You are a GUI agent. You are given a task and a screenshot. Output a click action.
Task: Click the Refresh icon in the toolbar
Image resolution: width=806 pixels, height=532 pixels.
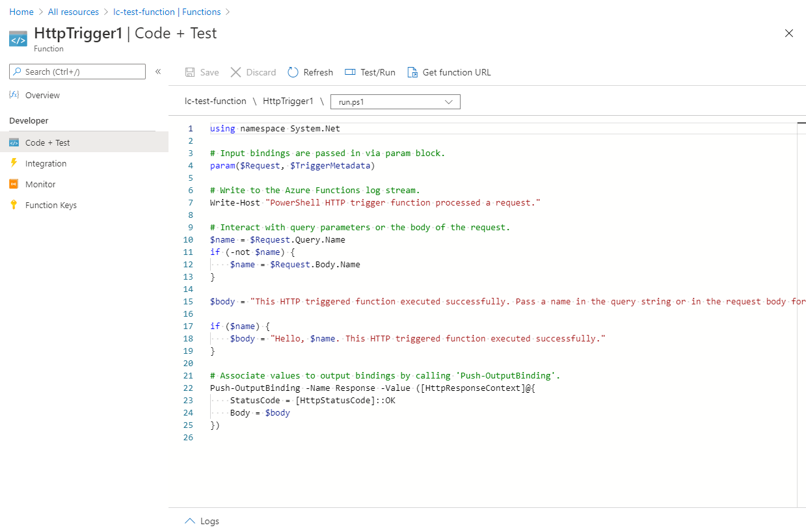(x=293, y=72)
